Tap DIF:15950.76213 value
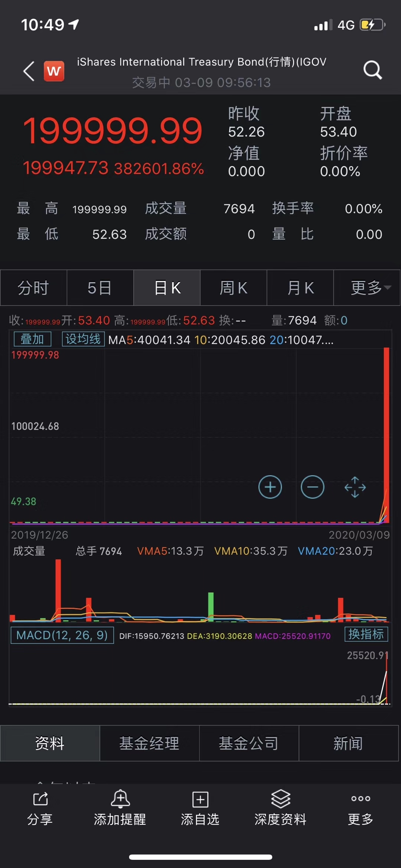Viewport: 401px width, 868px height. click(x=151, y=636)
